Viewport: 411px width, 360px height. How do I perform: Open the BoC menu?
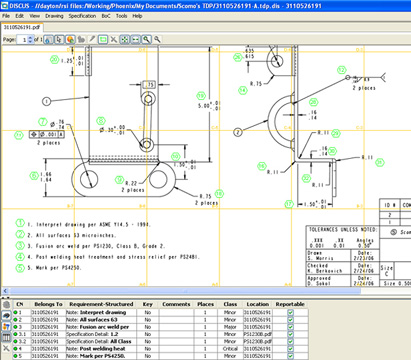(x=106, y=16)
